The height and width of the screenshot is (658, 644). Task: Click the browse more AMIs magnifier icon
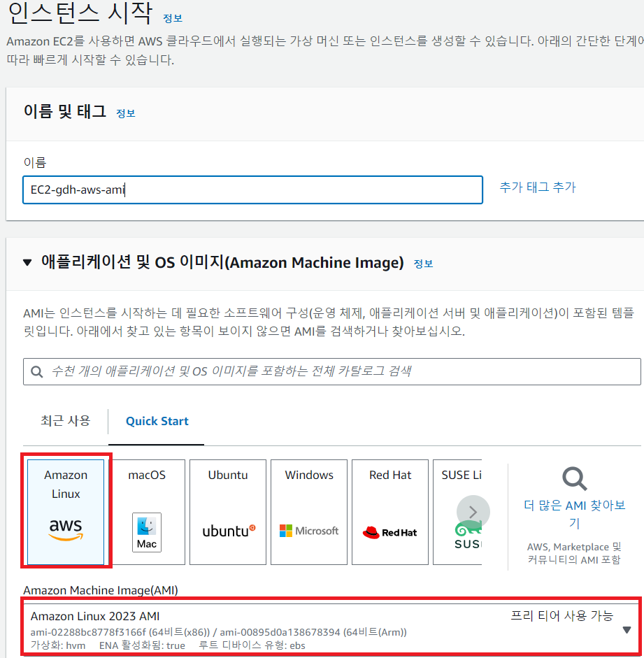tap(574, 478)
